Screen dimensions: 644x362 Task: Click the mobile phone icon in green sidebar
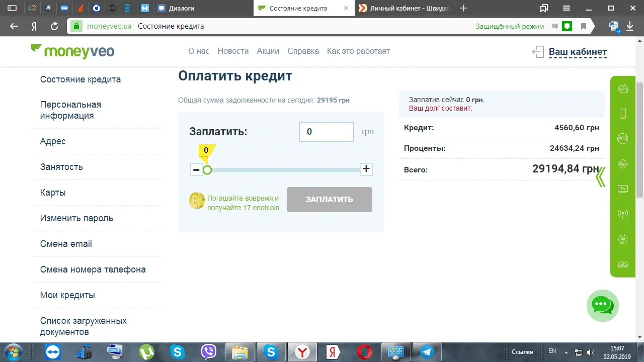tap(622, 114)
